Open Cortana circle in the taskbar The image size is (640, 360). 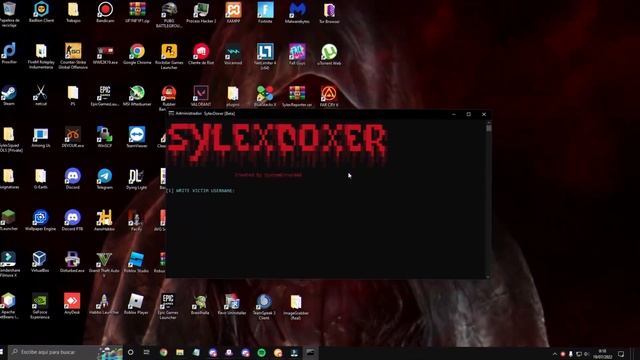[131, 352]
